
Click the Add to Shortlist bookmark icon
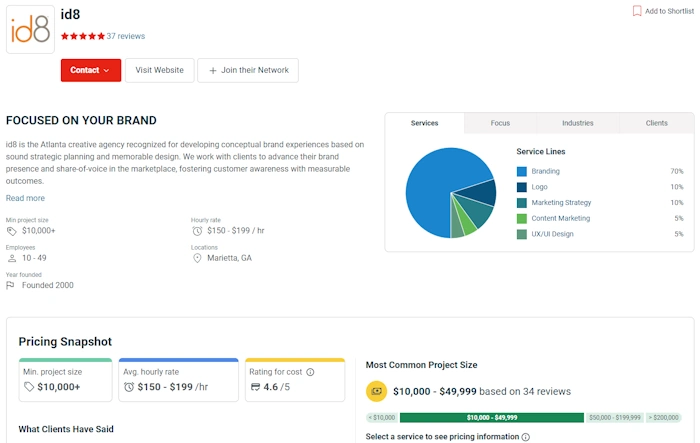pyautogui.click(x=637, y=11)
